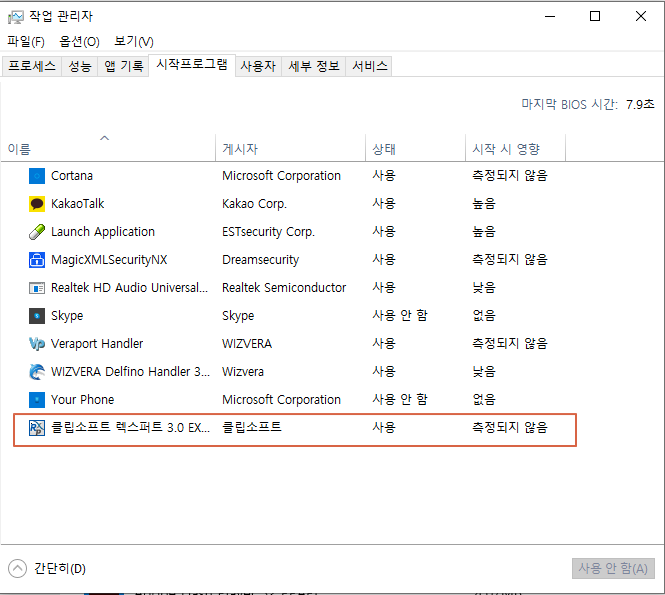The width and height of the screenshot is (665, 595).
Task: Click WIZVERA publisher in Veraport row
Action: pos(247,344)
